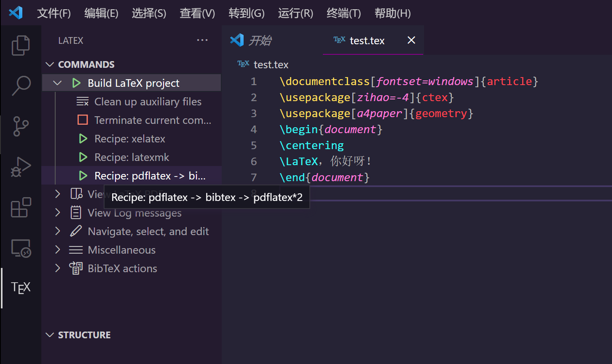Open the 终端(T) menu
Image resolution: width=612 pixels, height=364 pixels.
coord(344,13)
